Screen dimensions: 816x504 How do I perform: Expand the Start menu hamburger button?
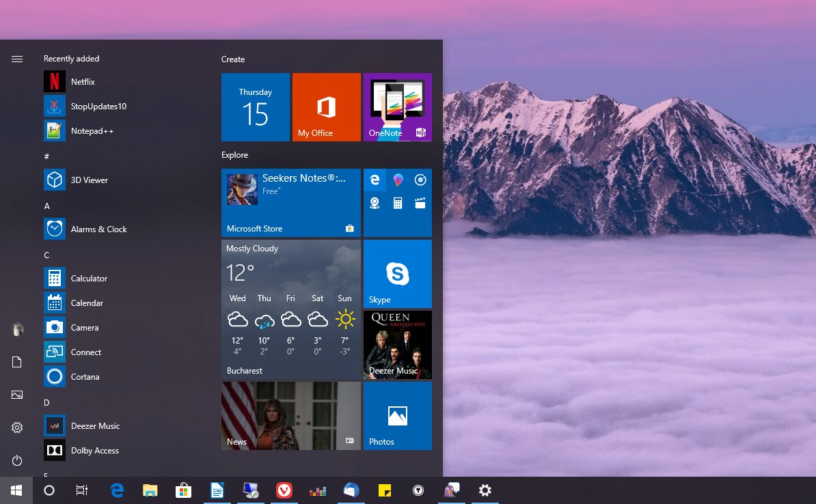point(16,59)
